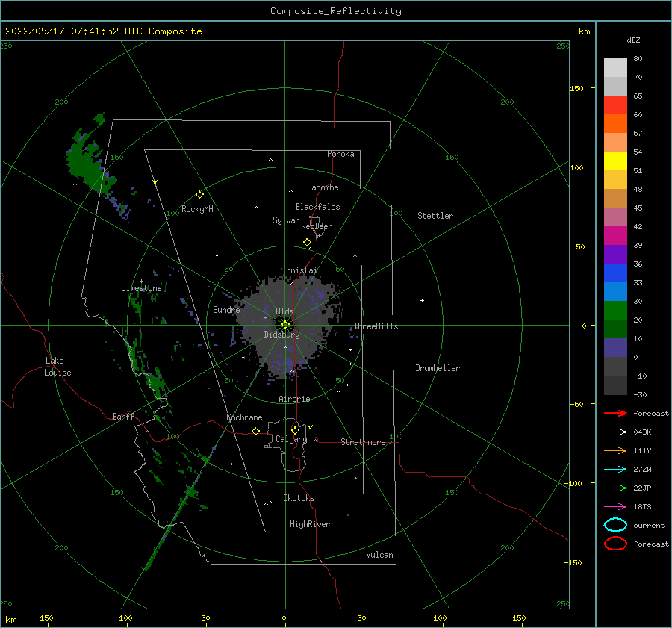Click the red forecast ellipse legend symbol

(615, 544)
